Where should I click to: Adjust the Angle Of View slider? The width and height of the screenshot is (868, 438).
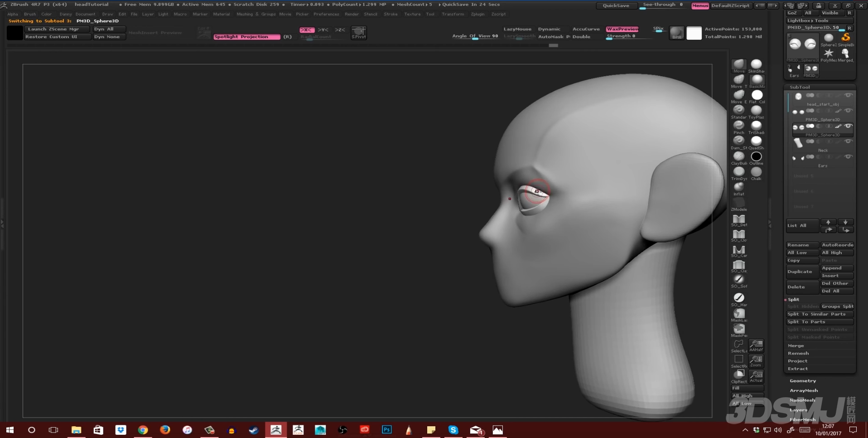point(475,36)
